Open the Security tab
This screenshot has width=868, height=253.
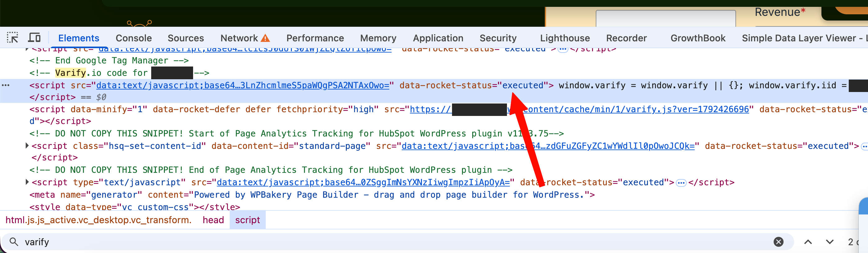[498, 38]
